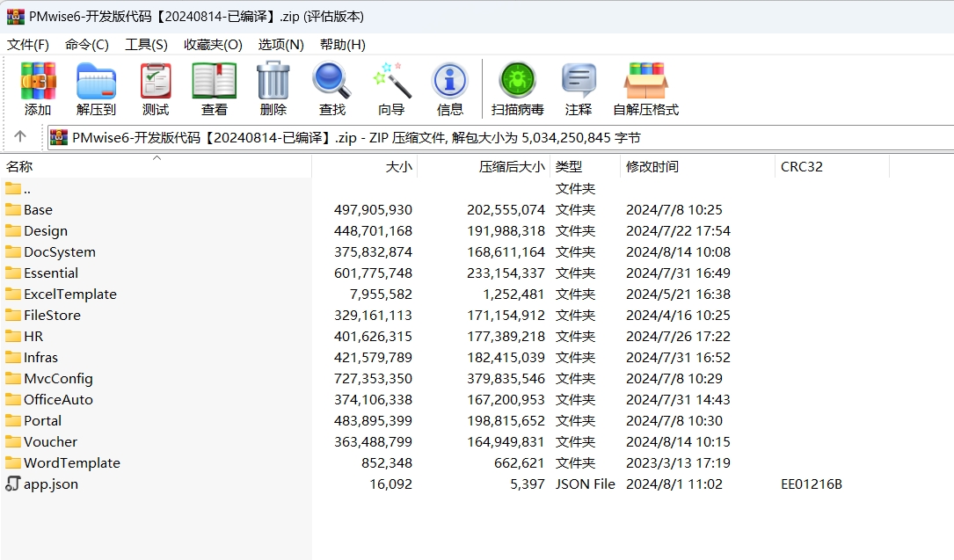
Task: Open the Options (选项) menu
Action: coord(280,44)
